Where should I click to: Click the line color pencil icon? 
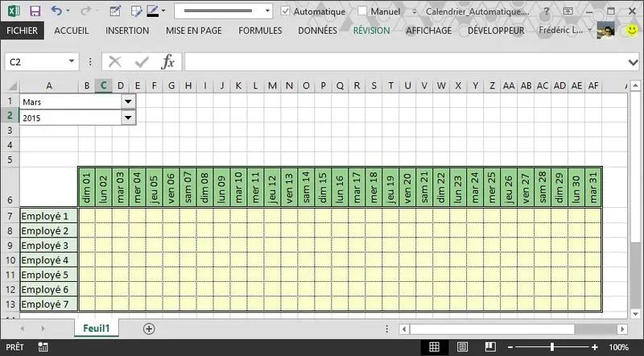(x=153, y=11)
